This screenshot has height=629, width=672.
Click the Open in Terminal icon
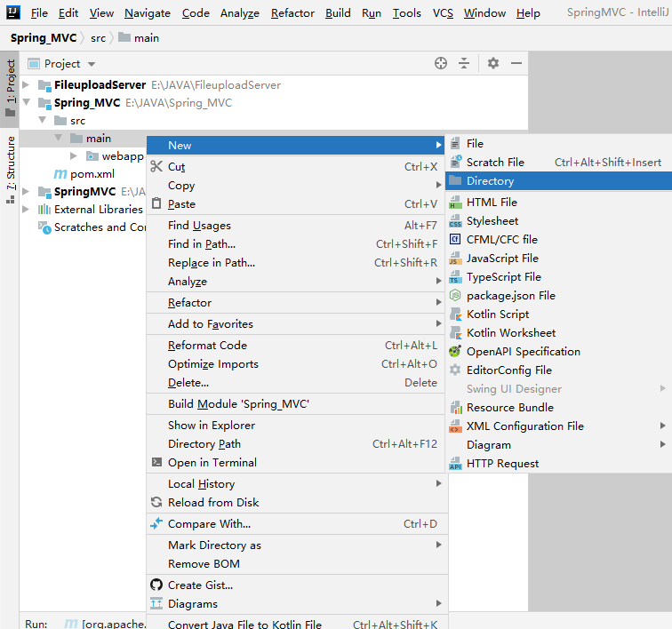pos(156,462)
